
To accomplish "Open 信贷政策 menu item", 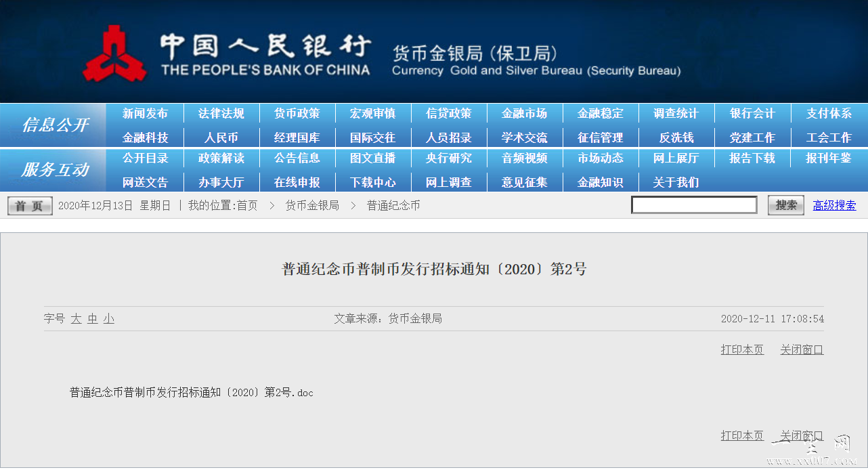I will tap(448, 114).
